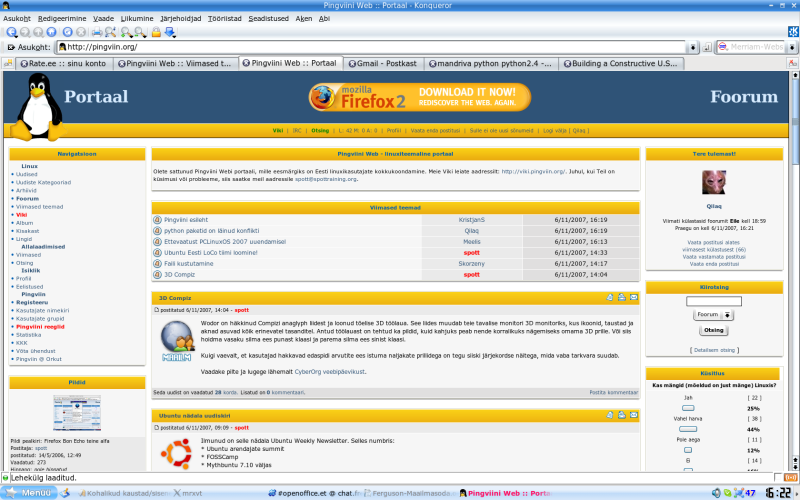Go back with the blue Back arrow
The width and height of the screenshot is (800, 500).
point(11,32)
